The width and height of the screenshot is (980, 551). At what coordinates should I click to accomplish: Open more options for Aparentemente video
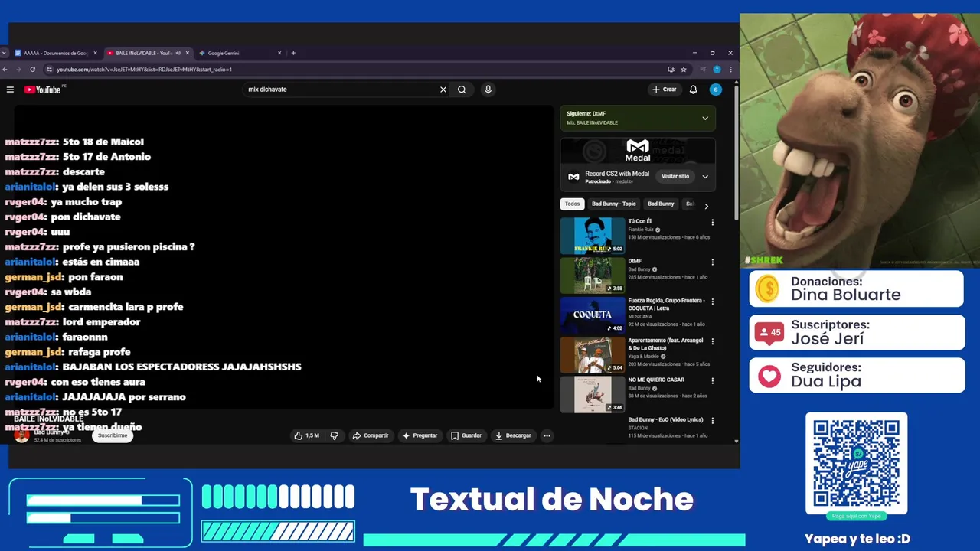(x=712, y=341)
